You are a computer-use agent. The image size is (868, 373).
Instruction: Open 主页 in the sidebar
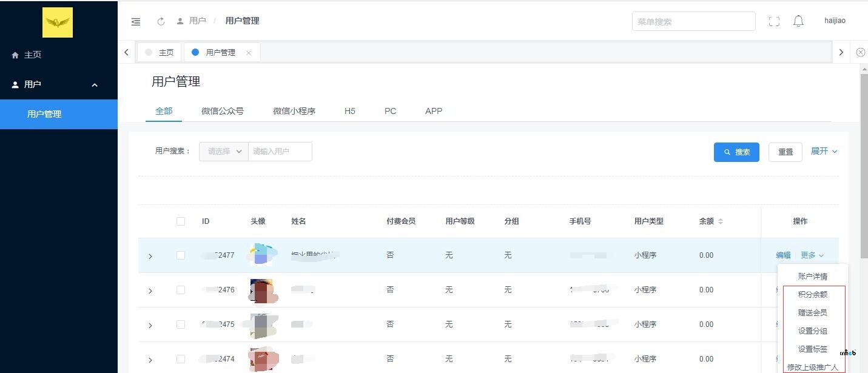coord(59,55)
